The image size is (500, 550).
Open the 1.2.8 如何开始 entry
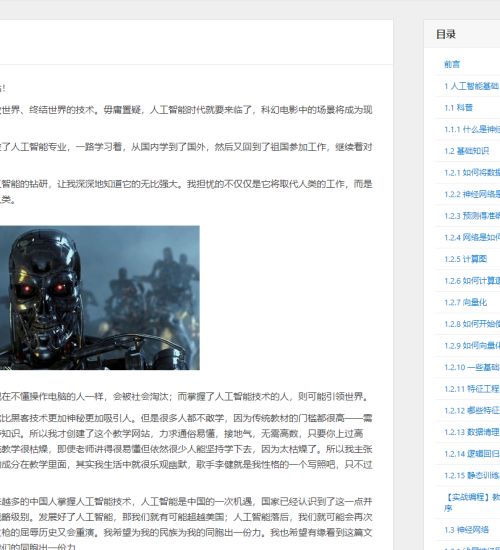tap(472, 324)
